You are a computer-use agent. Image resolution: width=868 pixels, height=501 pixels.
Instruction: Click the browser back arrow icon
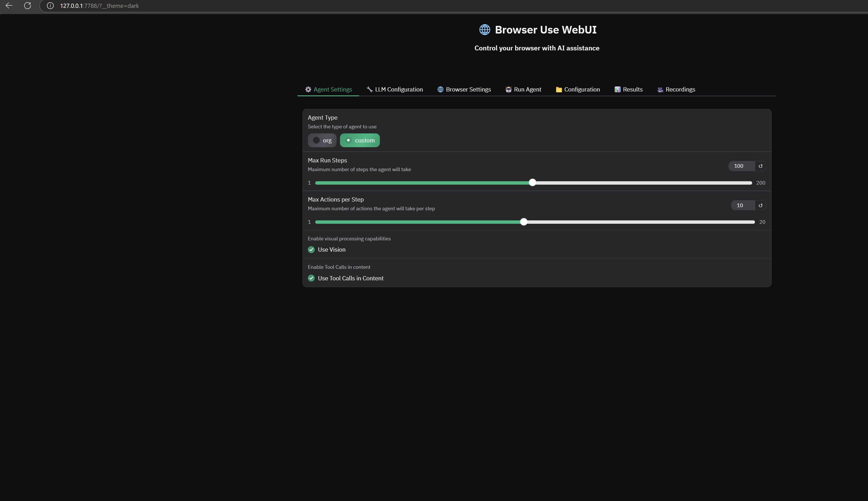(x=9, y=6)
